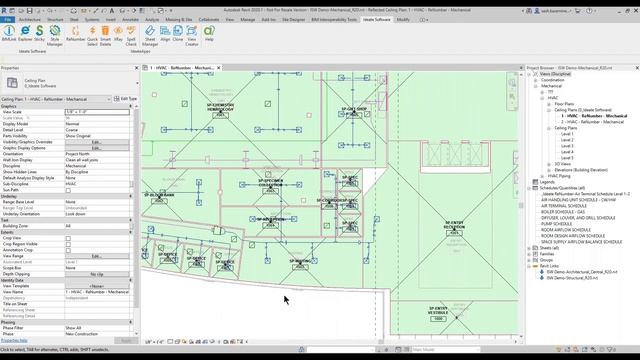Toggle the Annotation Crop checkbox
Screen dimensions: 640x360
click(x=68, y=250)
